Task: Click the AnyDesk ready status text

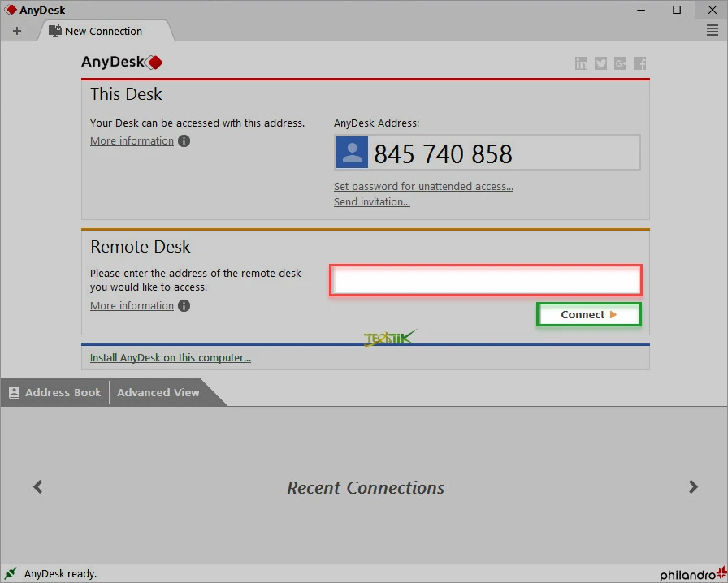Action: click(60, 574)
